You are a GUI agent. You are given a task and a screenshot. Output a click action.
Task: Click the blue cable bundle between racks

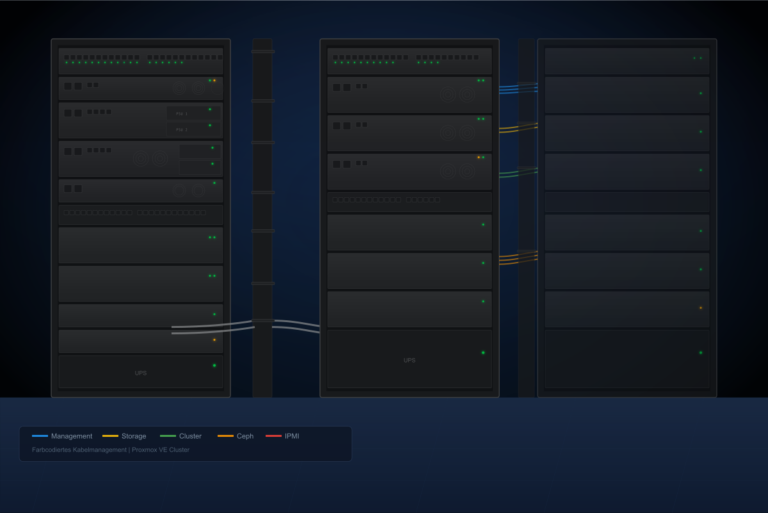(518, 88)
